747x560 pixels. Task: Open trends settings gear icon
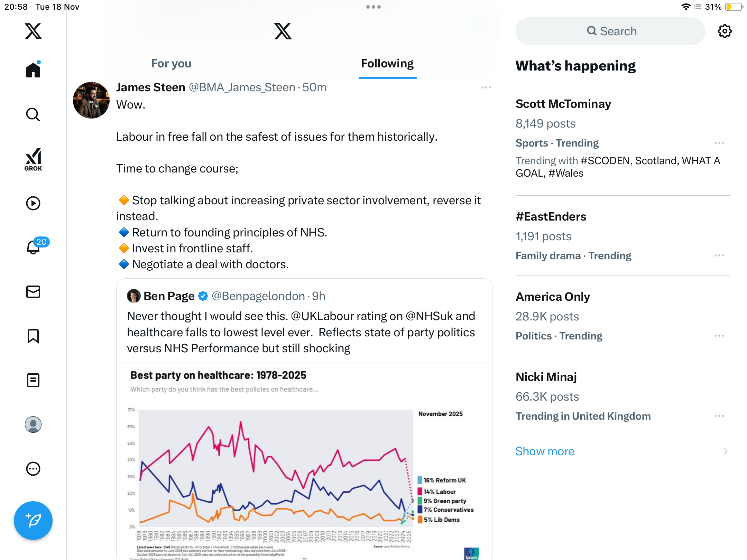[x=725, y=31]
